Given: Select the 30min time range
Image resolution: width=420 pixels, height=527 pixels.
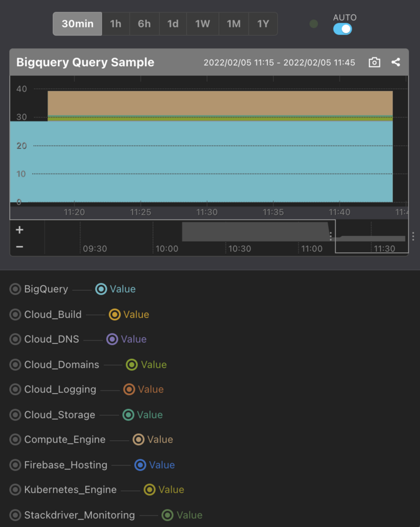Looking at the screenshot, I should click(78, 24).
